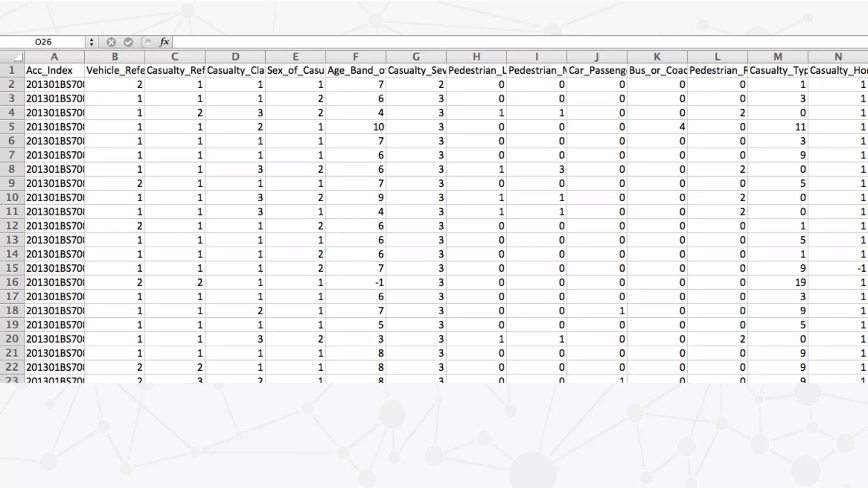Click the Sex_of_Casu header cell
This screenshot has width=868, height=488.
tap(295, 70)
